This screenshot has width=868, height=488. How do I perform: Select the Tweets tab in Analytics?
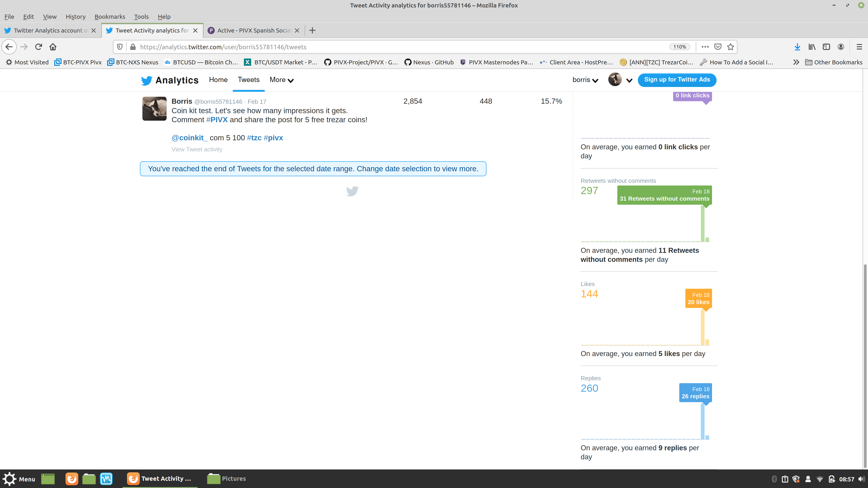click(249, 80)
